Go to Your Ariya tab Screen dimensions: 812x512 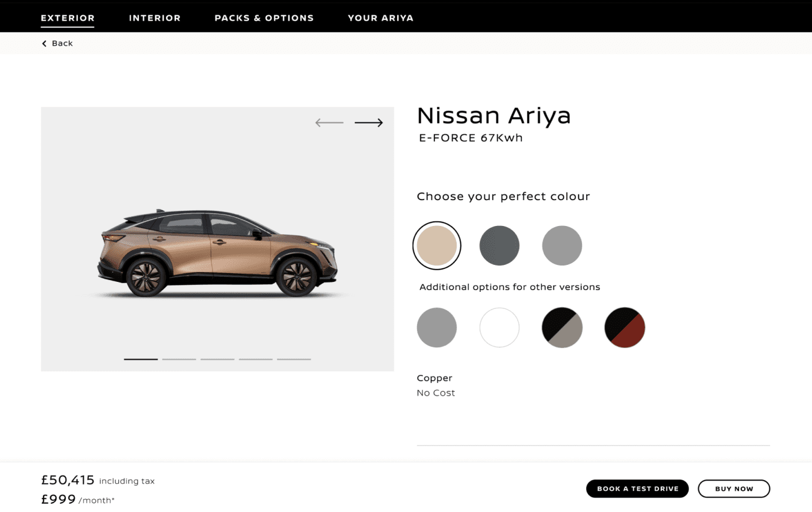tap(381, 18)
